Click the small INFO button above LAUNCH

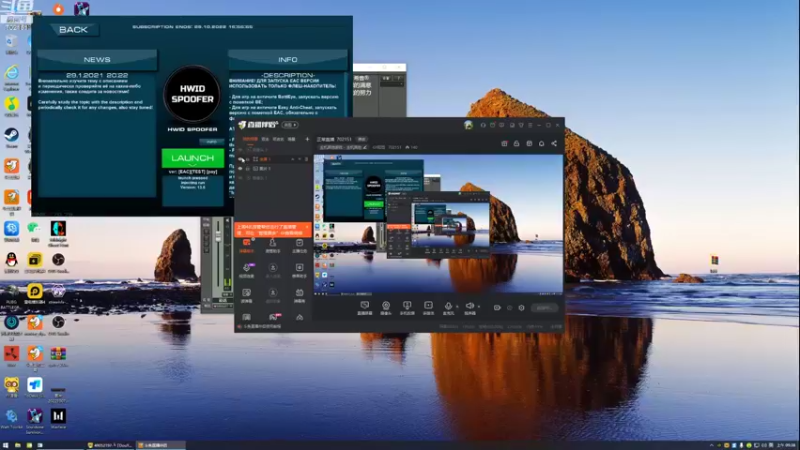211,142
